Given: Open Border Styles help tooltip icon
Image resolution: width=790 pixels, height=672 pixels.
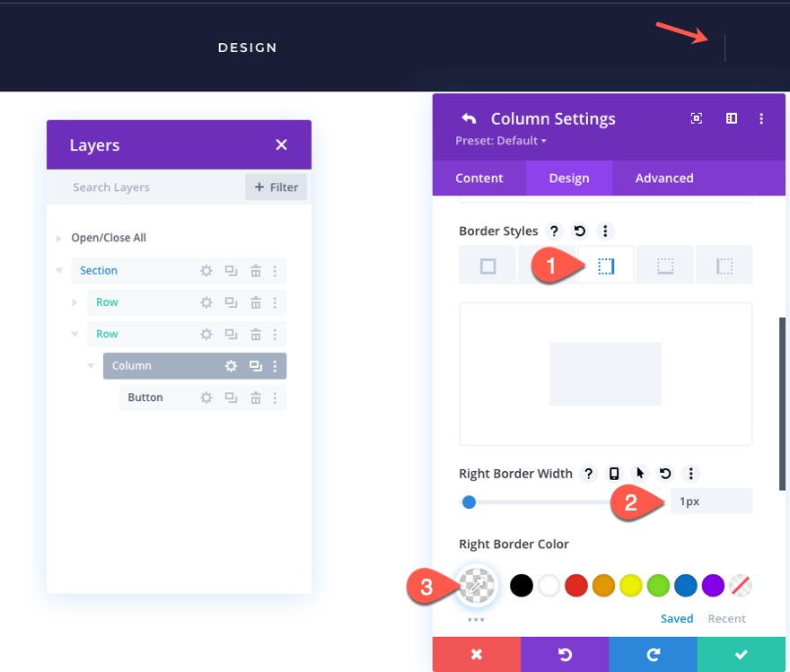Looking at the screenshot, I should pyautogui.click(x=554, y=231).
